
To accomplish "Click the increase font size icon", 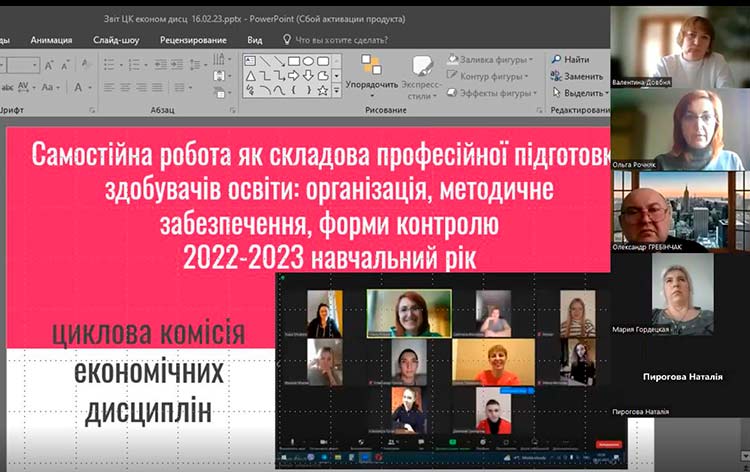I will 50,64.
